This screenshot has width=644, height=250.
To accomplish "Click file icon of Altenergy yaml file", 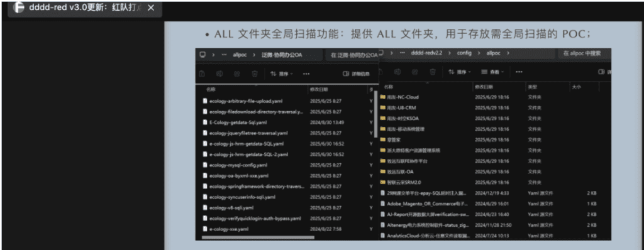I will coord(383,225).
